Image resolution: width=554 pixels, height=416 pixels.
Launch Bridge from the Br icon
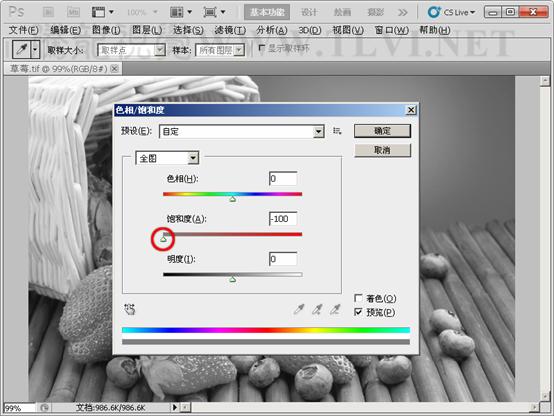pyautogui.click(x=48, y=12)
